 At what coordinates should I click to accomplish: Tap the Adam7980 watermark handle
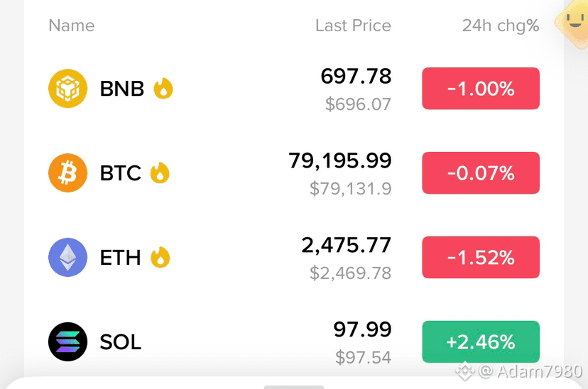click(530, 371)
